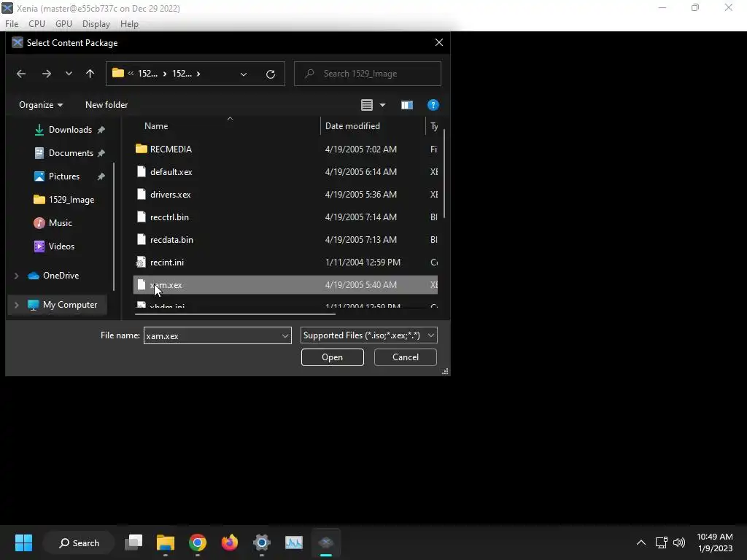Viewport: 747px width, 560px height.
Task: Open recent locations dropdown arrow
Action: tap(69, 74)
